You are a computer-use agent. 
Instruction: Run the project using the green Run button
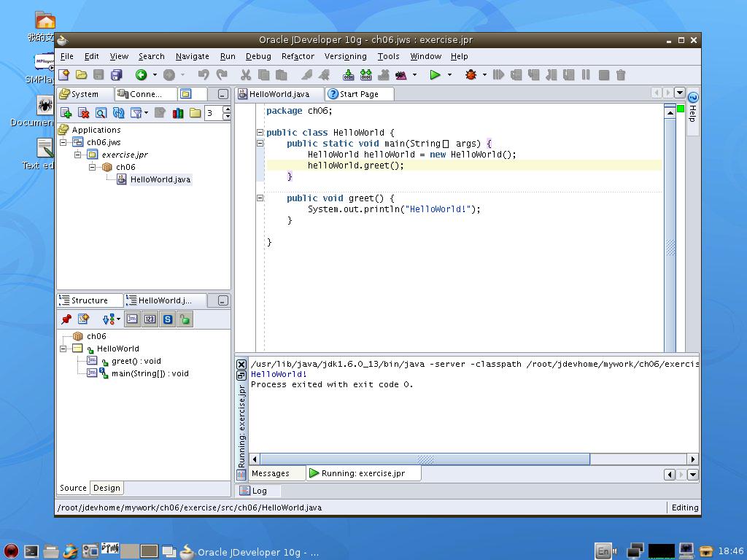pyautogui.click(x=433, y=74)
